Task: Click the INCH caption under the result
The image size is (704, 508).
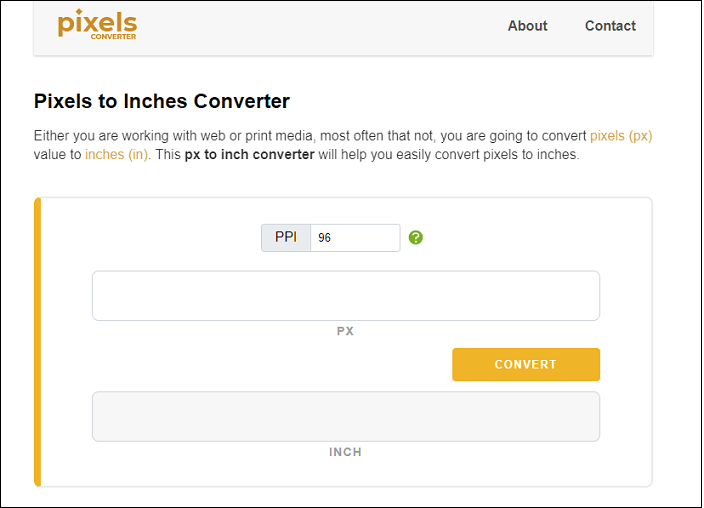Action: [x=345, y=452]
